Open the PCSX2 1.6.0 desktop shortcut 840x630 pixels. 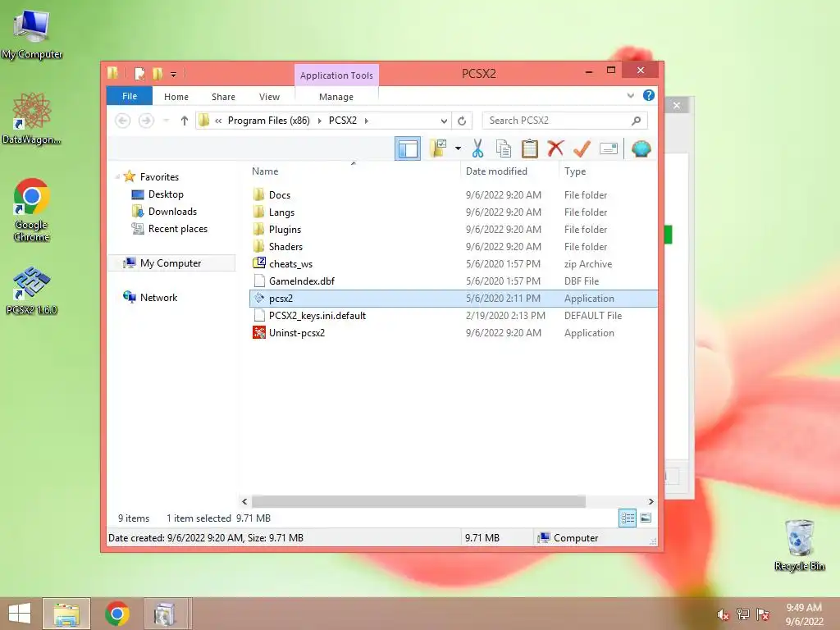32,291
